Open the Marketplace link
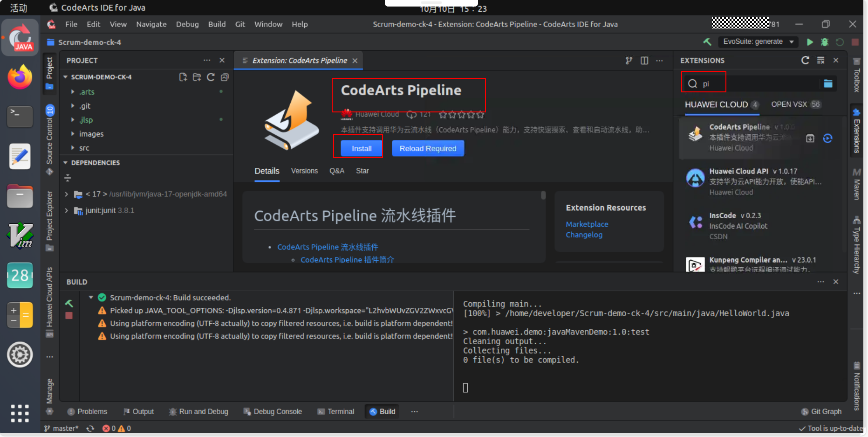The width and height of the screenshot is (868, 437). point(587,224)
